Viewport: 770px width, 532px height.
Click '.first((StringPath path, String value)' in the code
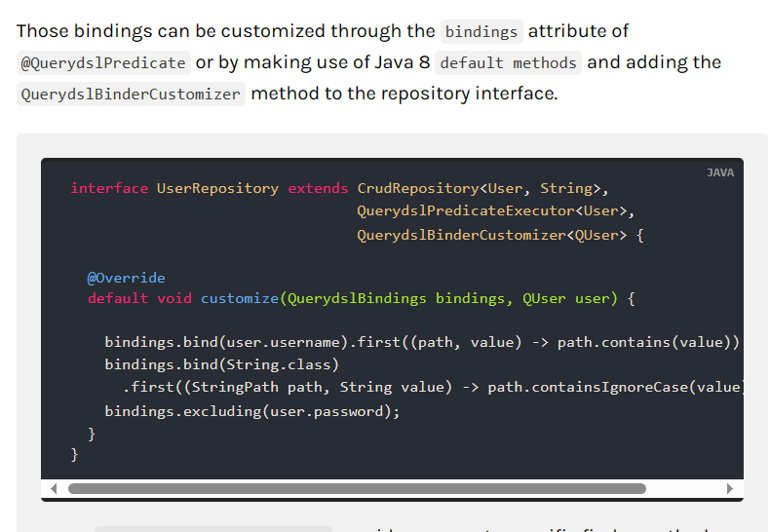pyautogui.click(x=288, y=387)
